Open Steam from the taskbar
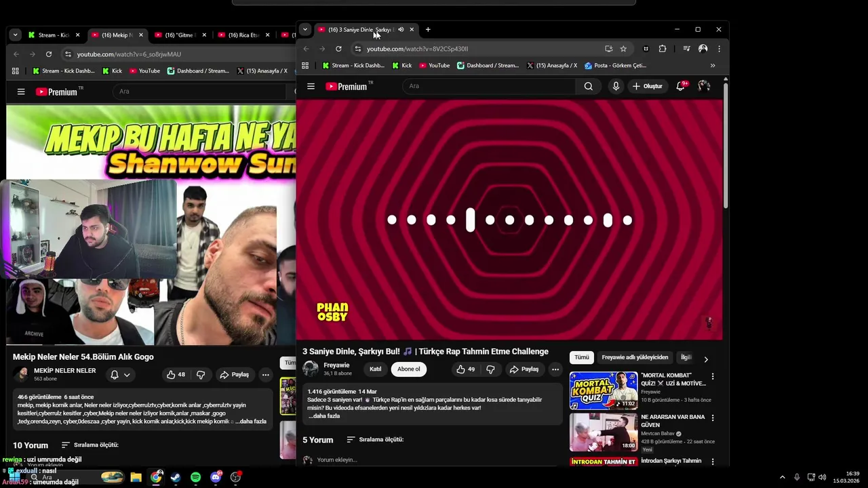The width and height of the screenshot is (868, 488). [x=176, y=477]
